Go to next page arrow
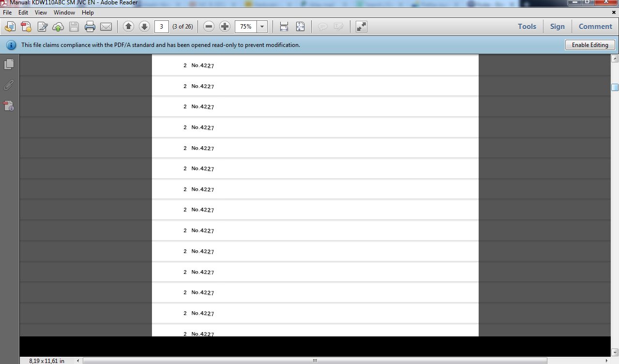619x364 pixels. 144,27
